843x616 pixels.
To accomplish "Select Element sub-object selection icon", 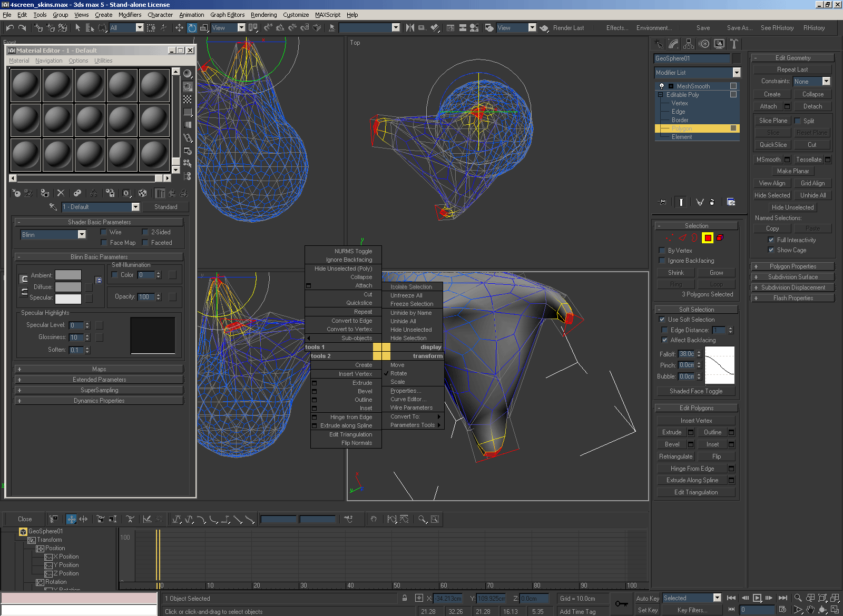I will [720, 238].
